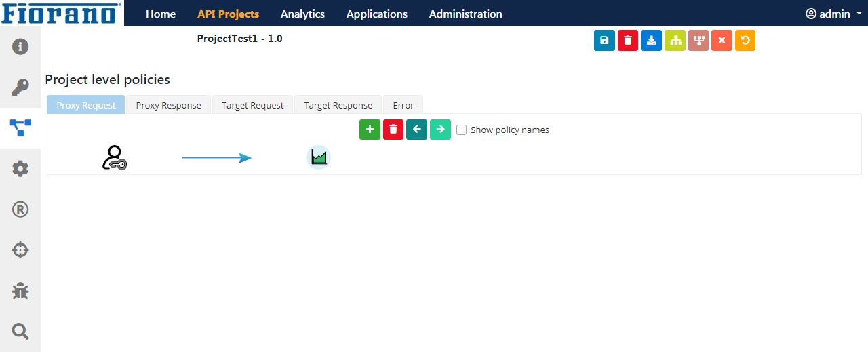Image resolution: width=868 pixels, height=352 pixels.
Task: Select the user-key policy in the flow
Action: tap(114, 157)
